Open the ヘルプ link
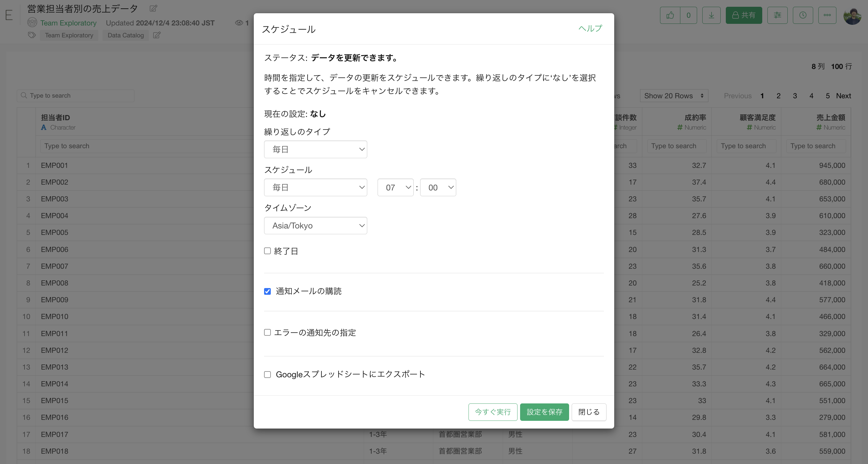 tap(590, 28)
